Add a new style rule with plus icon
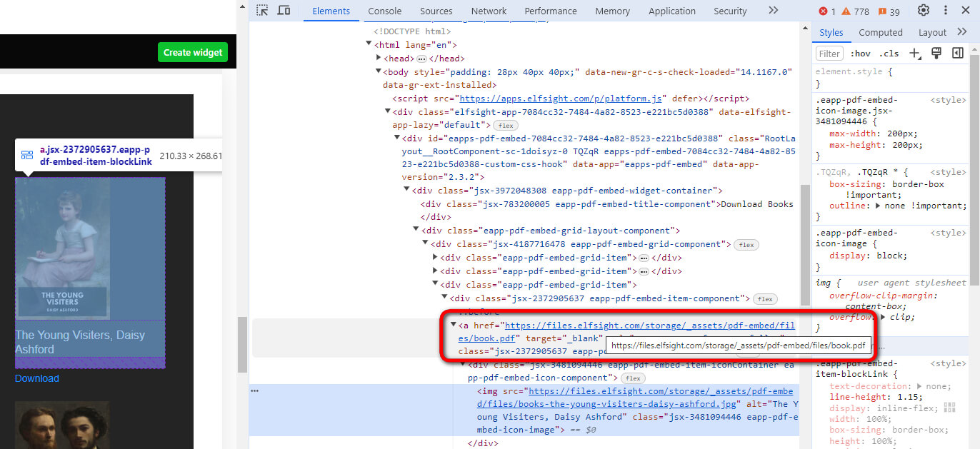The height and width of the screenshot is (449, 980). tap(914, 54)
